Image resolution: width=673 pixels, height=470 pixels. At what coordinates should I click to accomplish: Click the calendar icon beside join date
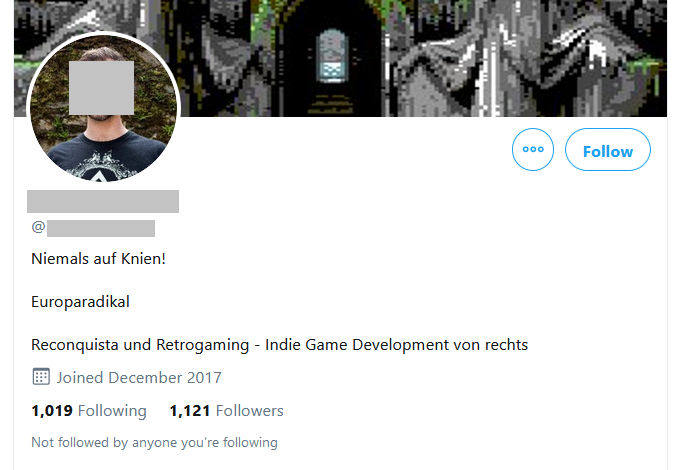point(41,377)
